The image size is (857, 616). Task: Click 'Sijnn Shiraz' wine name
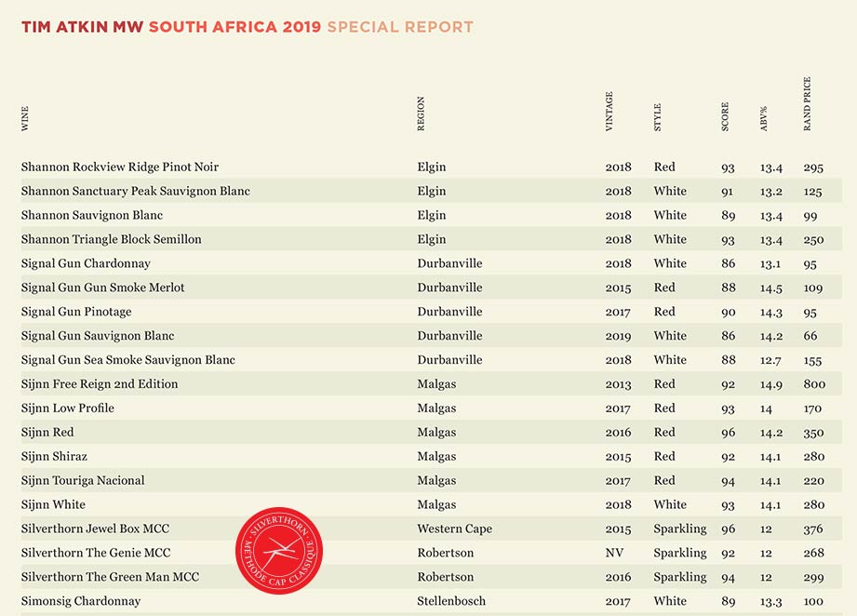(54, 456)
